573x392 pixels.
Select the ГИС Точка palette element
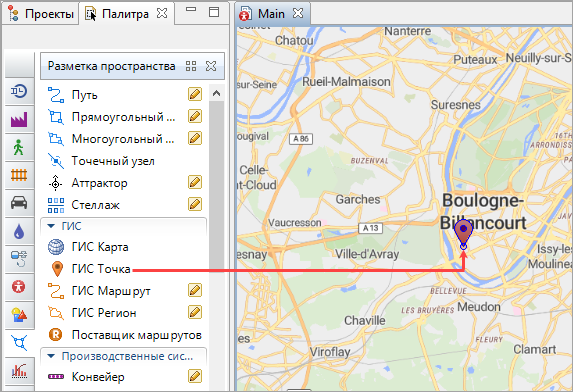pyautogui.click(x=90, y=269)
